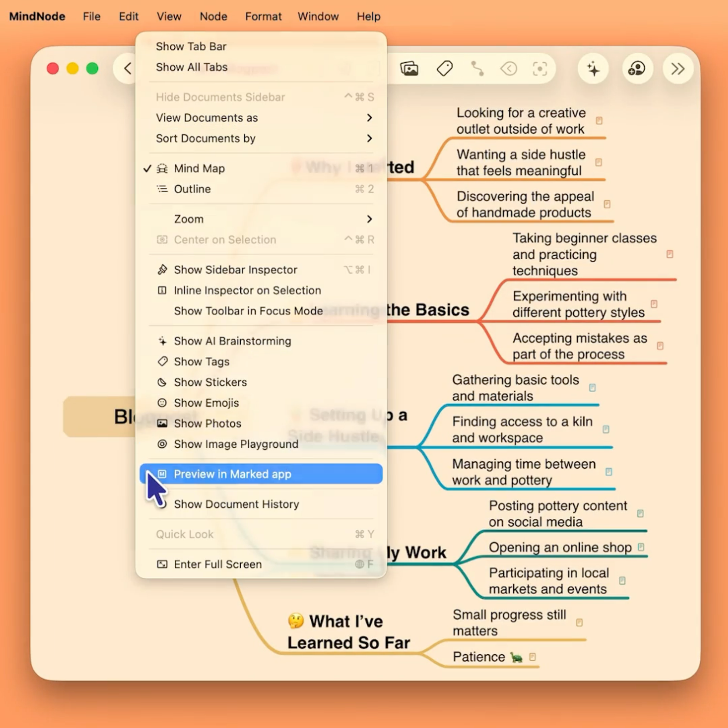Screen dimensions: 728x728
Task: Choose Show Image Playground
Action: tap(261, 444)
